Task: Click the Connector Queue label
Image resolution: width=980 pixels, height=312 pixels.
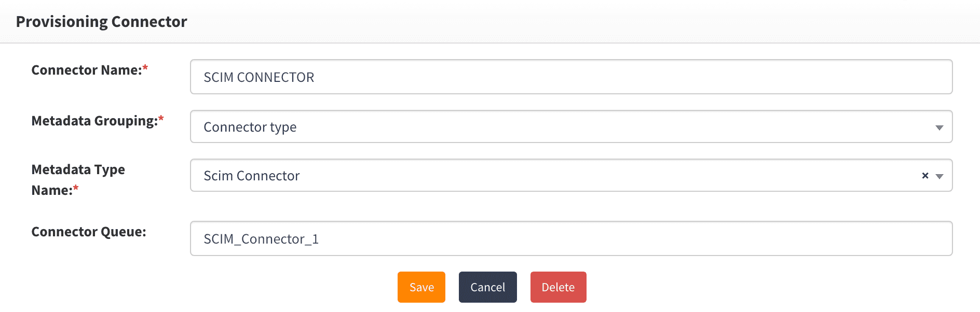Action: tap(89, 232)
